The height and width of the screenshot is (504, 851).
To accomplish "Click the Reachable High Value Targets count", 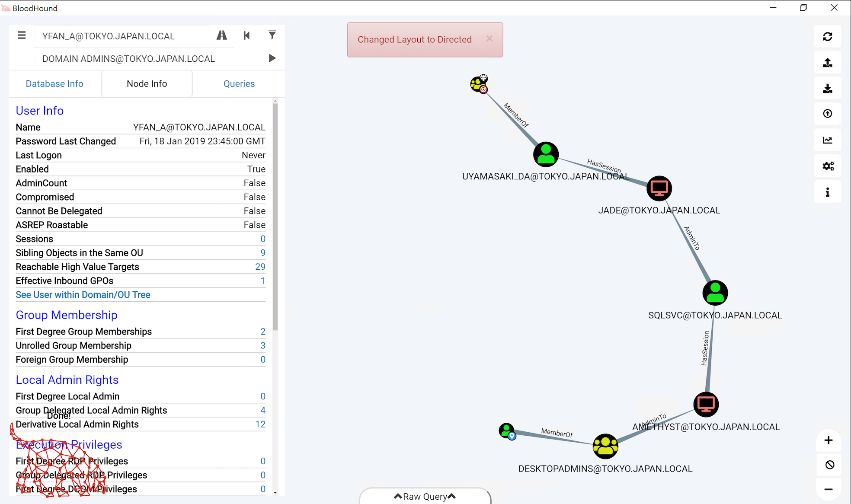I will click(x=260, y=267).
